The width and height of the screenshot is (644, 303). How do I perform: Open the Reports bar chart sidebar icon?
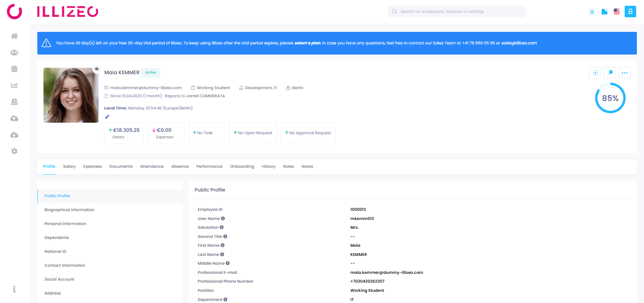(14, 85)
